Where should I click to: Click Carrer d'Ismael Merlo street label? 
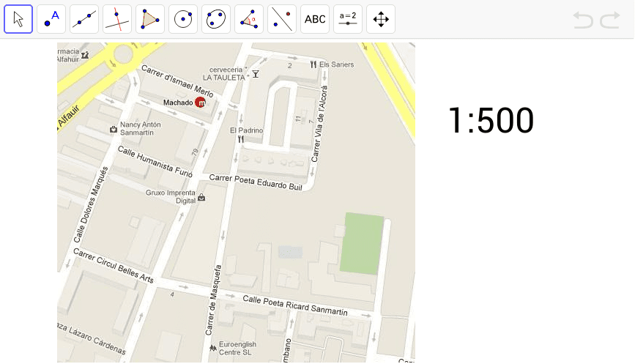(x=177, y=81)
